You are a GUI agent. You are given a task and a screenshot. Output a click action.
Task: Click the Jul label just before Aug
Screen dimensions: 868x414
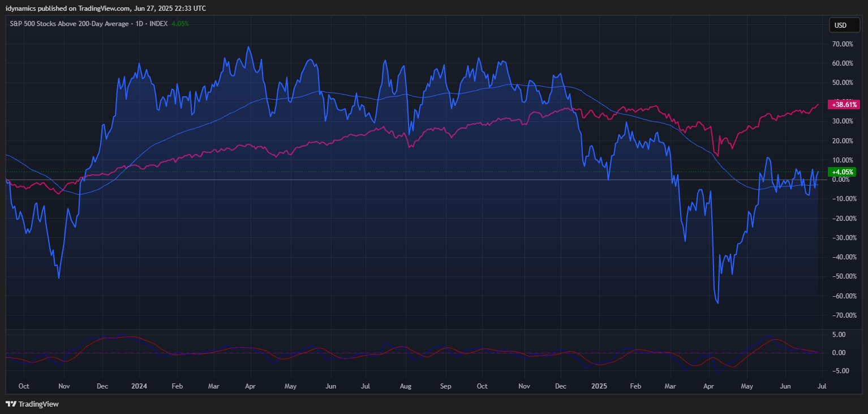pyautogui.click(x=366, y=386)
